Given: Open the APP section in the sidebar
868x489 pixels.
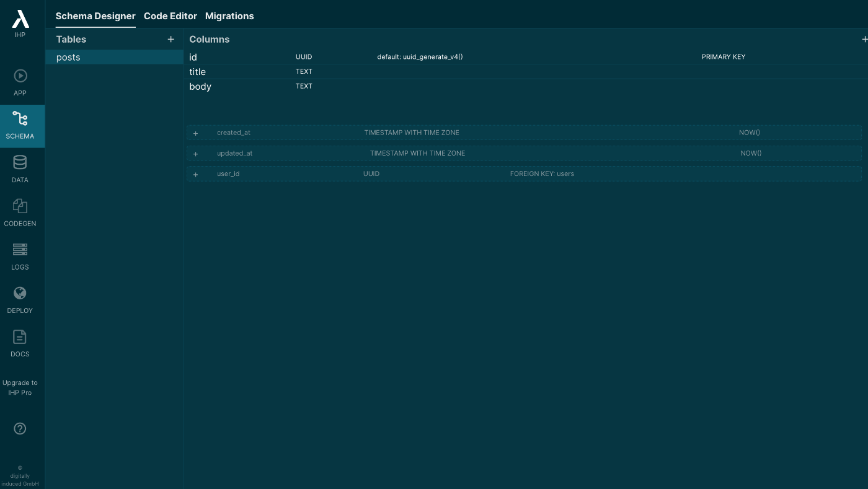Looking at the screenshot, I should (x=20, y=81).
